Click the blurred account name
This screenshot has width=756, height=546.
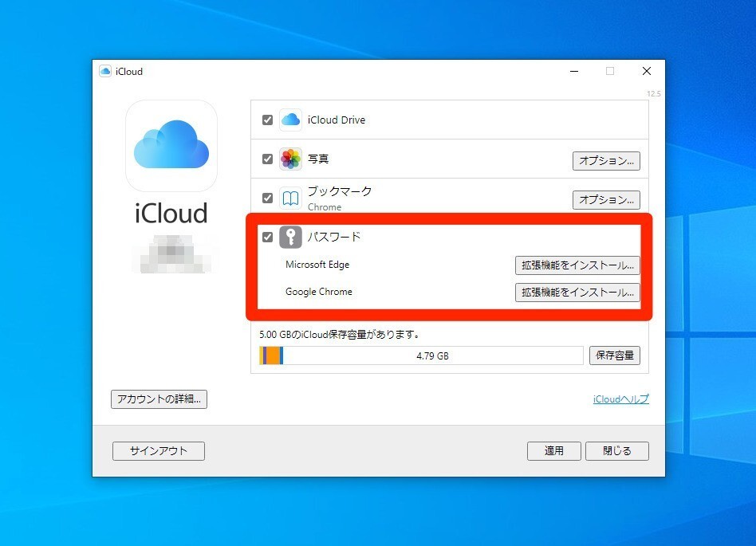coord(172,254)
